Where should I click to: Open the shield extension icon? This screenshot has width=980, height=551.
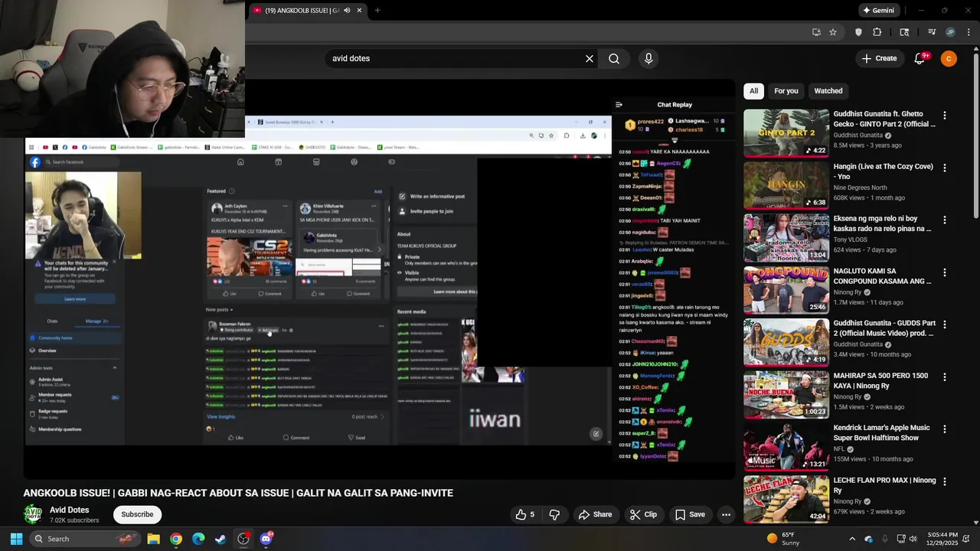coord(858,32)
